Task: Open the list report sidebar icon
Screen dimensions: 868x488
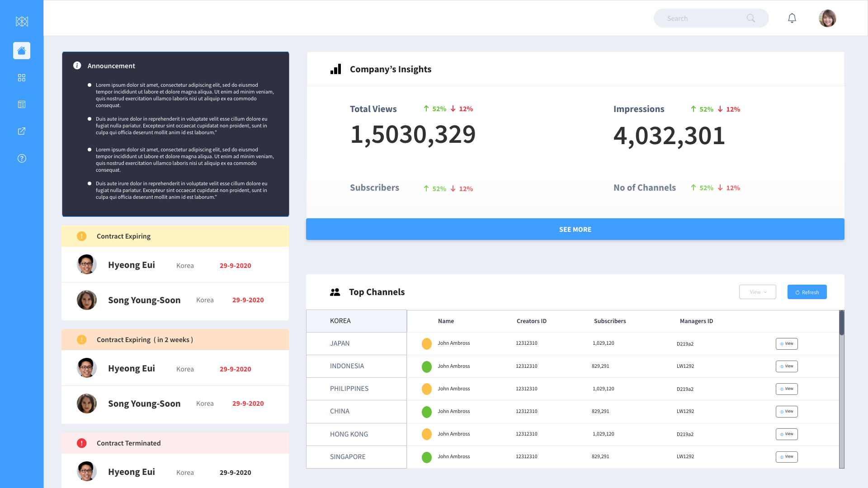Action: pos(22,104)
